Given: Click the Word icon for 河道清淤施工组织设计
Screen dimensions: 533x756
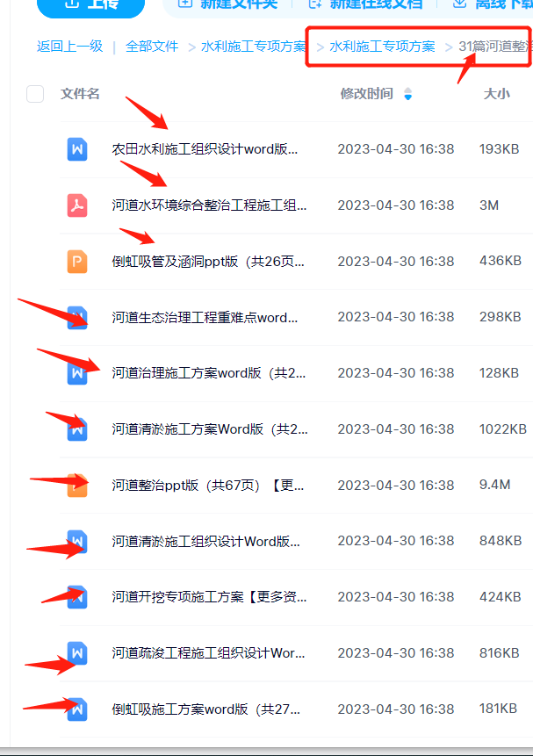Looking at the screenshot, I should [x=77, y=541].
